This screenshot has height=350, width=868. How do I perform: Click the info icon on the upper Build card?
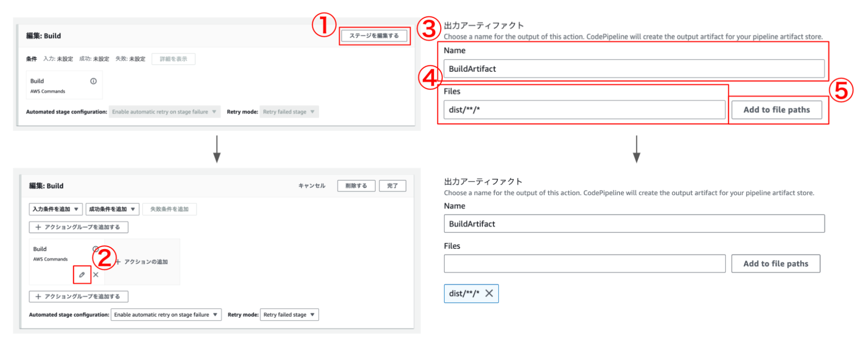coord(93,81)
